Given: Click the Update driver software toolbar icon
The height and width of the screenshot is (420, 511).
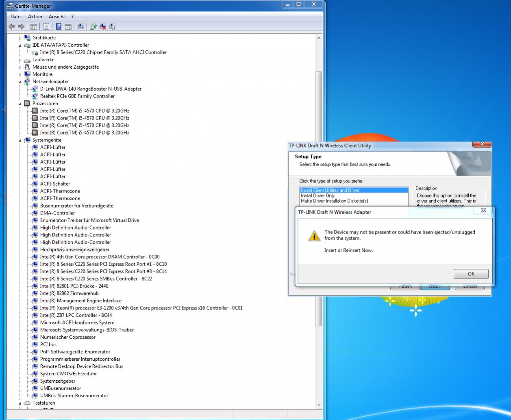Looking at the screenshot, I should click(94, 27).
